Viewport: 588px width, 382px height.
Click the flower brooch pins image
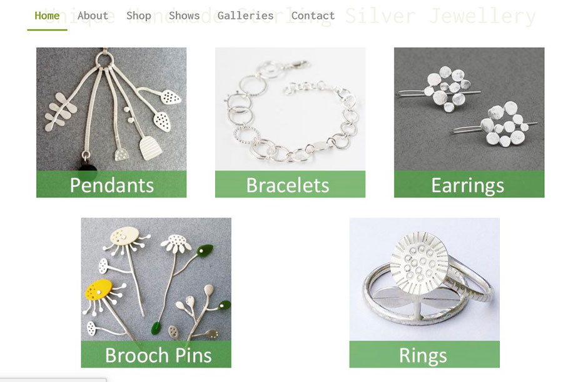(x=156, y=279)
